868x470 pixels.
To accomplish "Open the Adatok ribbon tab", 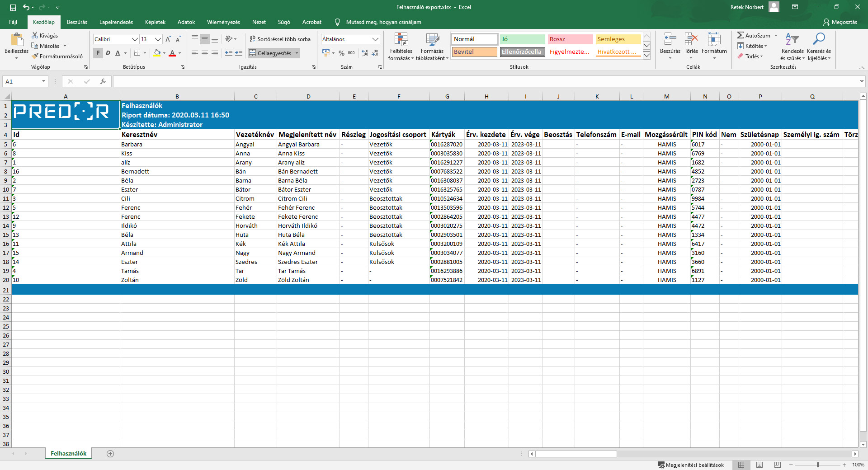I will pyautogui.click(x=186, y=22).
